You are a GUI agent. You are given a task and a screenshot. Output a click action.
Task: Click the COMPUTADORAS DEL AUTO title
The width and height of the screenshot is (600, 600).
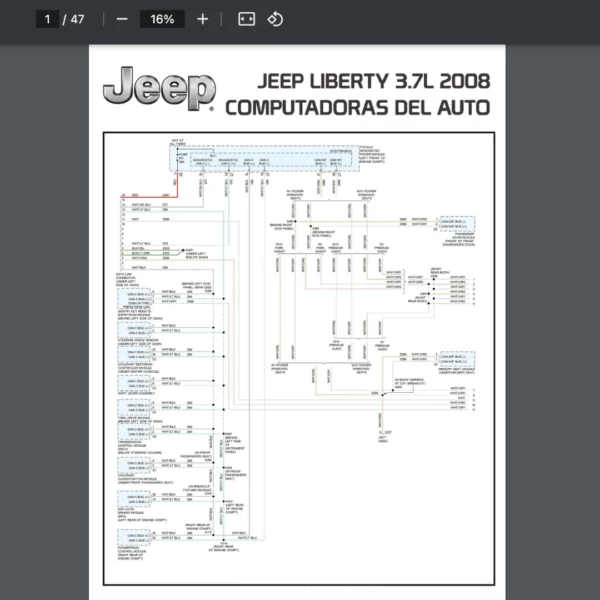click(358, 108)
